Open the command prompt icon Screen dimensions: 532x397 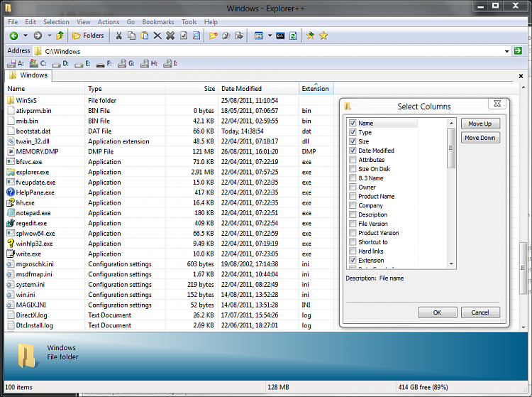(280, 36)
